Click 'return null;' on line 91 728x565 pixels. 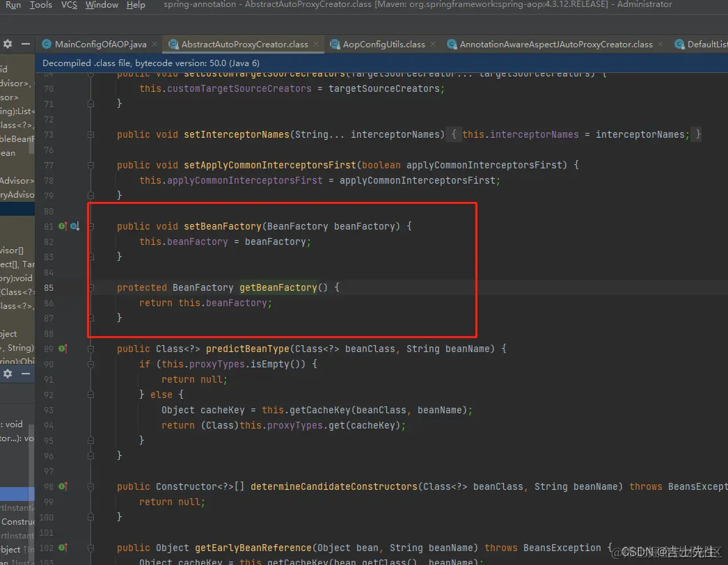(195, 379)
